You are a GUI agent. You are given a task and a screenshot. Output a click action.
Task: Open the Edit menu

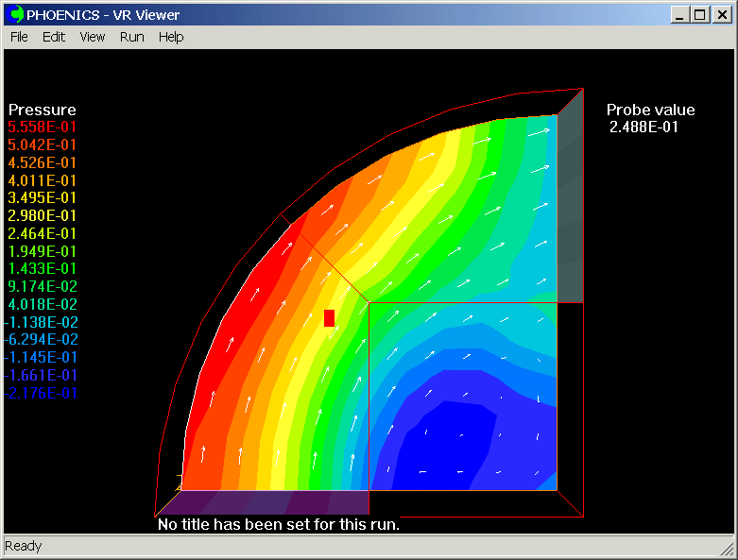click(x=54, y=37)
